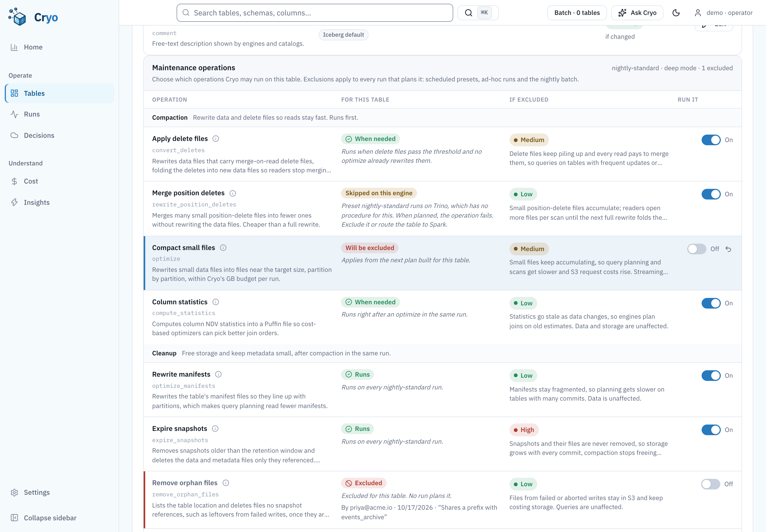Open the Decisions section
The height and width of the screenshot is (532, 766).
(59, 135)
